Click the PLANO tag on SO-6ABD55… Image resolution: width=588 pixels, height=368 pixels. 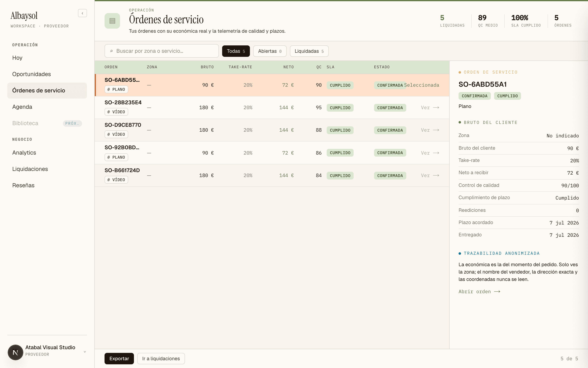[x=116, y=89]
